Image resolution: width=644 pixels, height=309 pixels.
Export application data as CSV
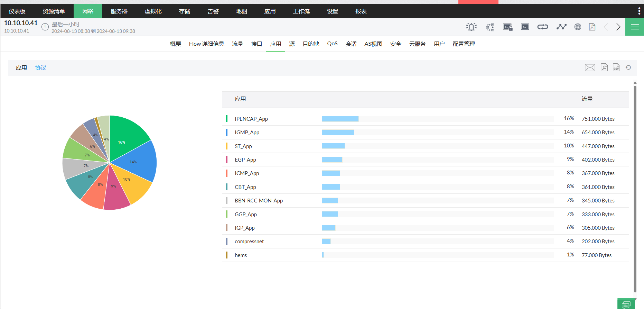click(616, 67)
